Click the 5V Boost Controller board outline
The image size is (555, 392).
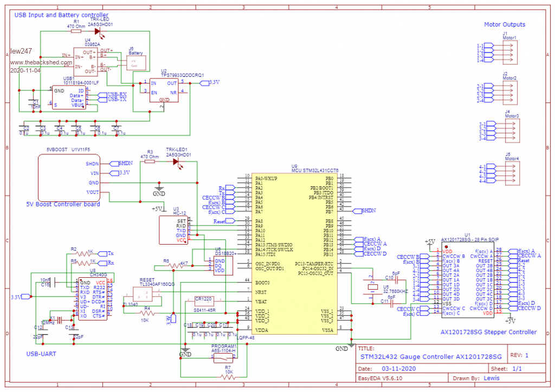point(69,178)
